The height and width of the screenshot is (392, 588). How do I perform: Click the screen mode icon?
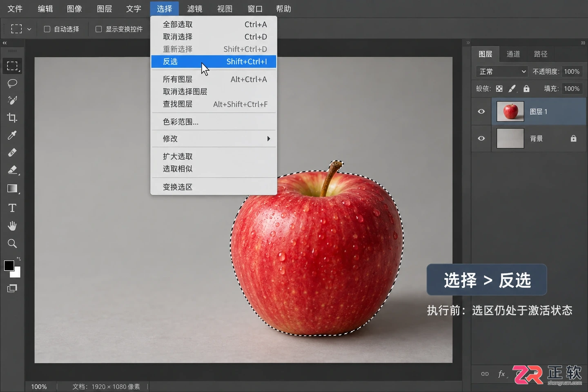click(x=12, y=288)
